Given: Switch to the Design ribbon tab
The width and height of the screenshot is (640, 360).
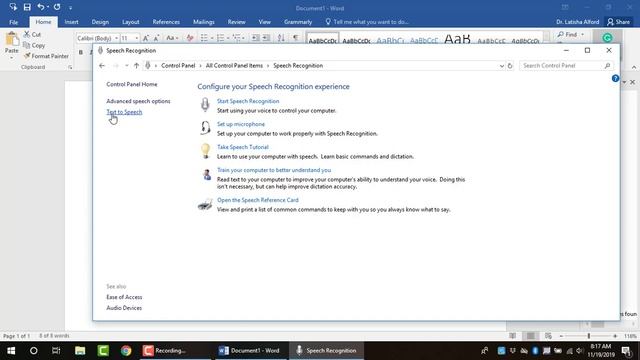Looking at the screenshot, I should click(100, 22).
